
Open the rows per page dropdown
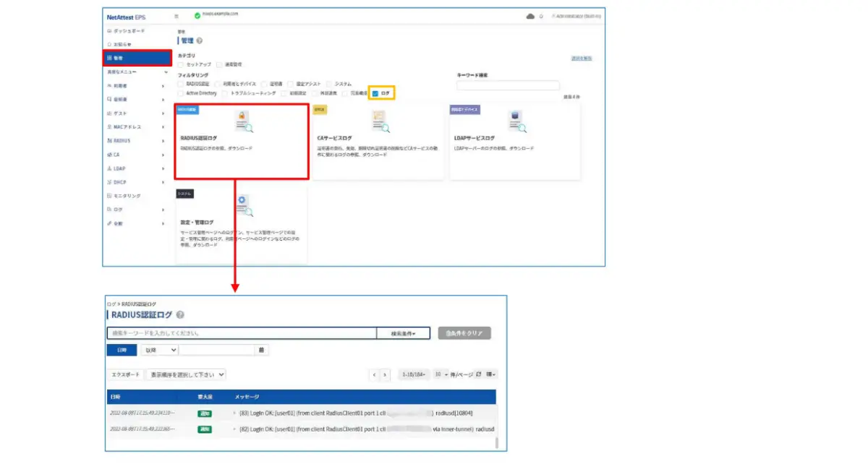(x=441, y=375)
